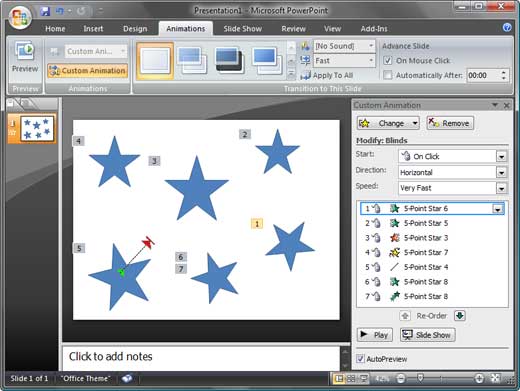
Task: Select slide 1 thumbnail in the panel
Action: (37, 128)
